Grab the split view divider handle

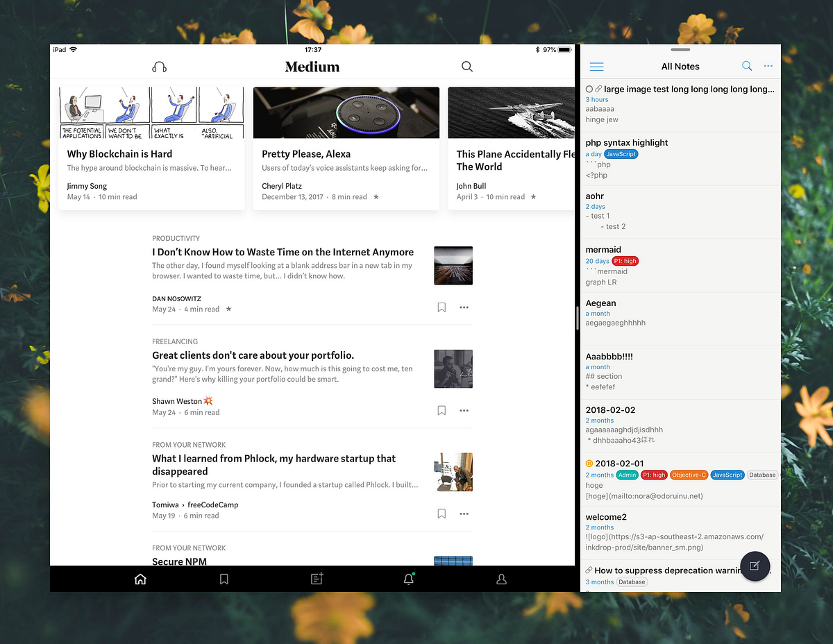coord(578,318)
